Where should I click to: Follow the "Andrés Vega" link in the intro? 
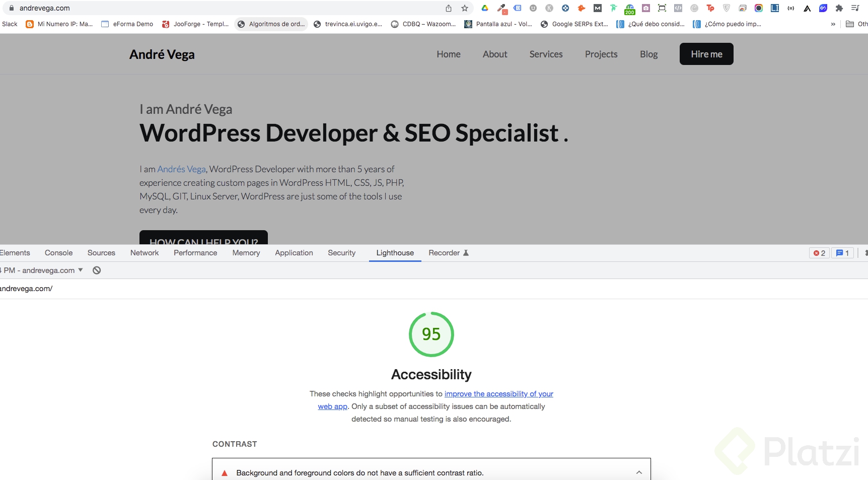click(x=181, y=169)
